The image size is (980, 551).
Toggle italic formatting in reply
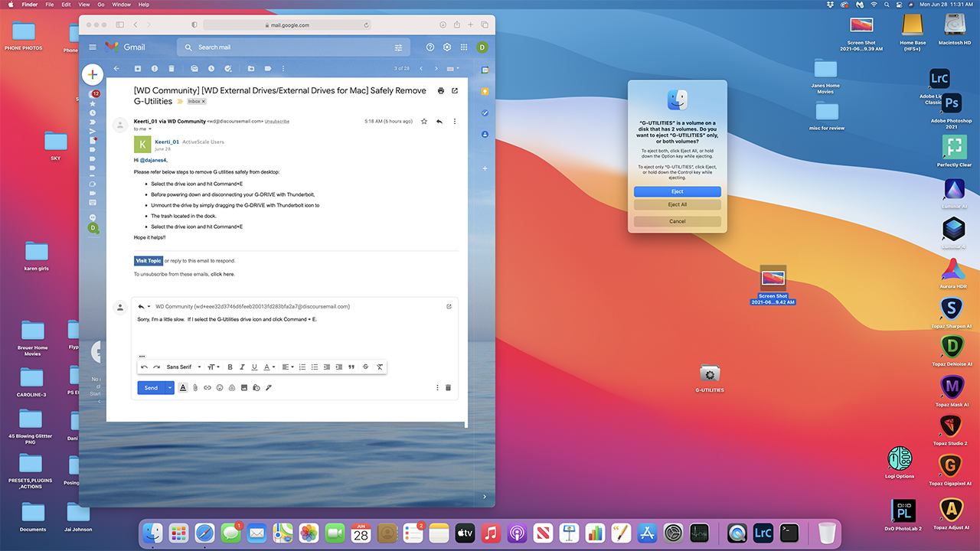click(242, 367)
